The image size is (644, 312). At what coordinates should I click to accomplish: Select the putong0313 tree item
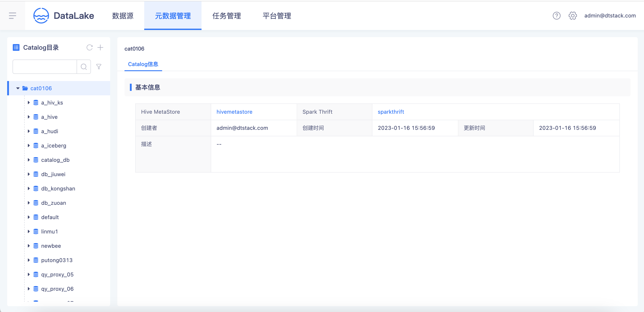click(57, 260)
